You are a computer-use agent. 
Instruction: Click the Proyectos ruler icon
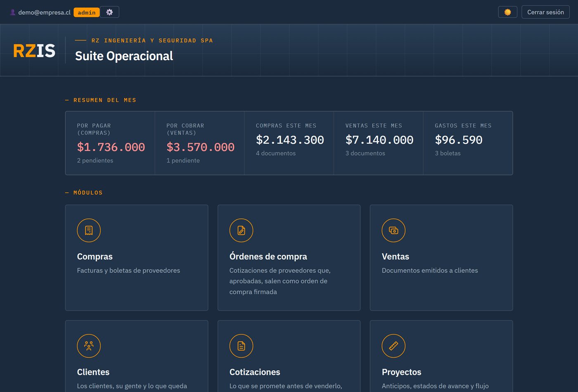[x=393, y=346]
